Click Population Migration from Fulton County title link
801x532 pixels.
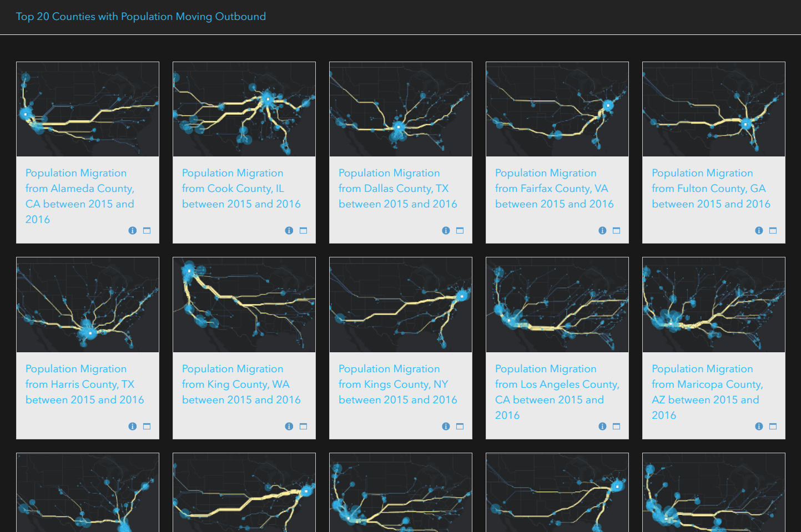click(x=711, y=189)
